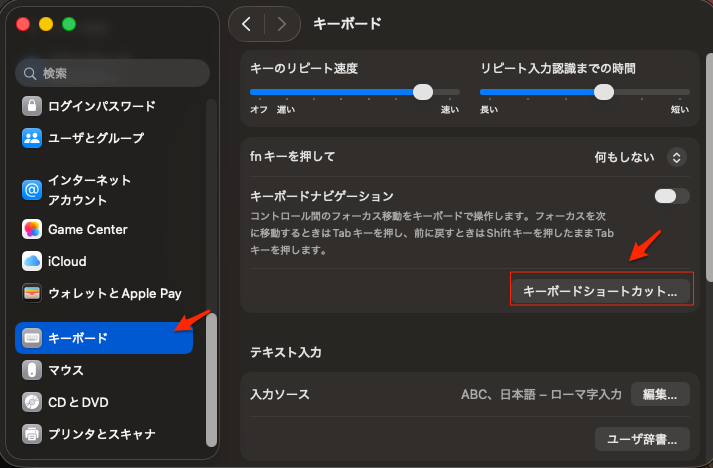Click the 何もしない value text
The width and height of the screenshot is (713, 468).
click(x=624, y=157)
